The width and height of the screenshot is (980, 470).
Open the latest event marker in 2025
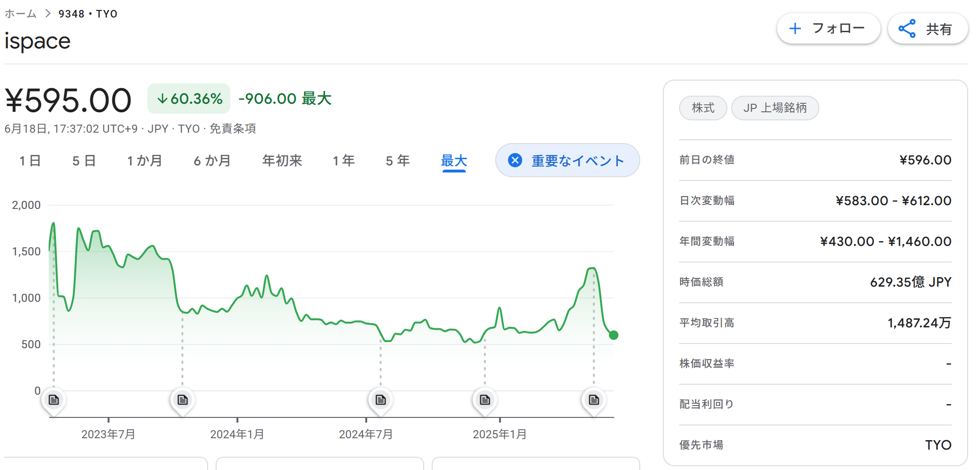tap(594, 400)
